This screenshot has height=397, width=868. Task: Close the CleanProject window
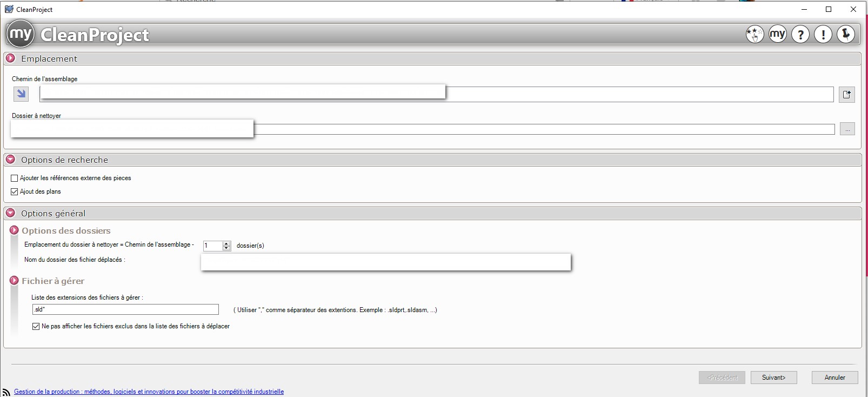tap(853, 9)
